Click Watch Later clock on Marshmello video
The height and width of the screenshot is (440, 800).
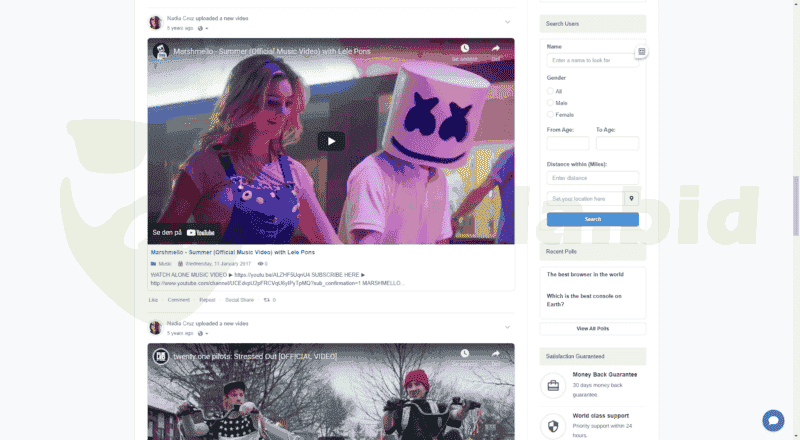coord(464,48)
